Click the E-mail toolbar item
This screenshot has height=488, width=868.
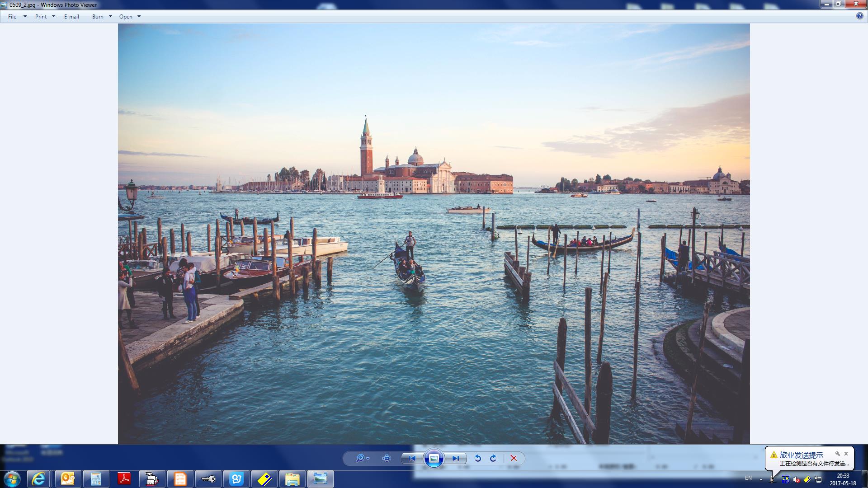tap(71, 16)
